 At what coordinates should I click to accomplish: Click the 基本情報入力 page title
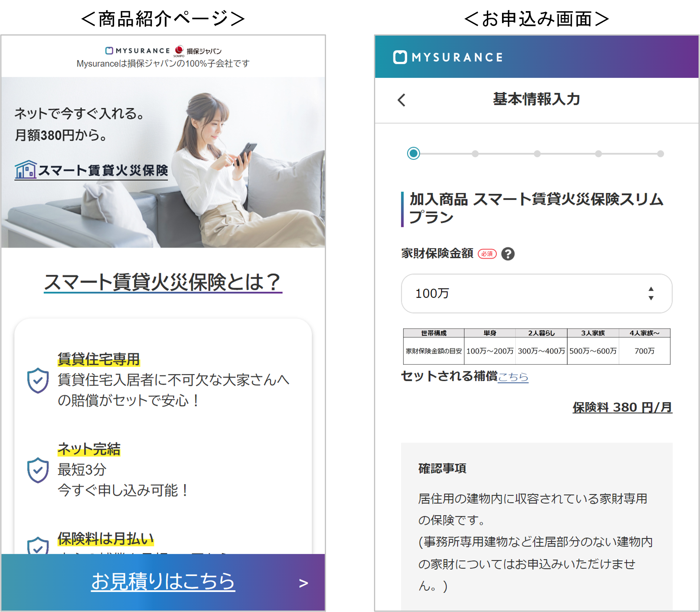pos(536,99)
